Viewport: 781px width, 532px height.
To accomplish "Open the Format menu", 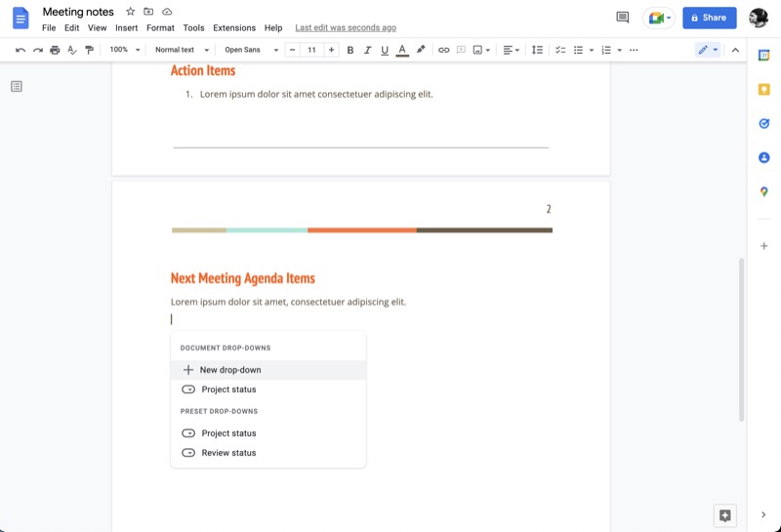I will point(160,28).
